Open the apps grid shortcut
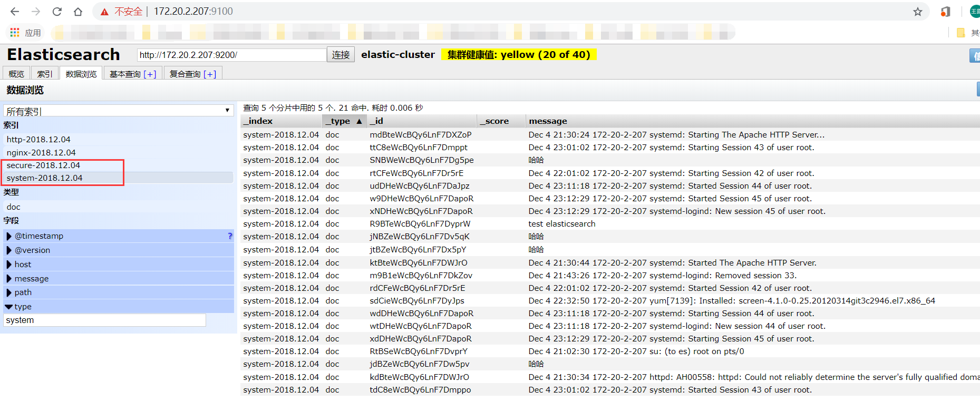980x401 pixels. coord(15,33)
